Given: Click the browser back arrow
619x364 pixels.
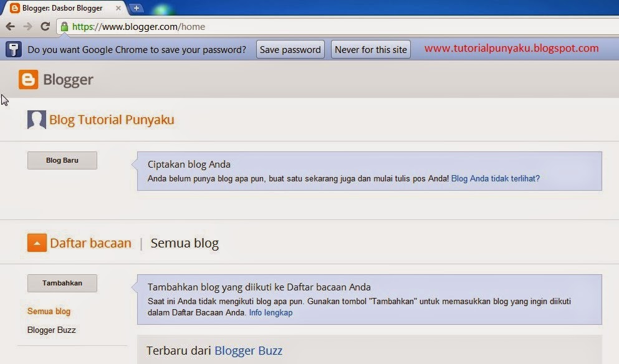Looking at the screenshot, I should (10, 27).
